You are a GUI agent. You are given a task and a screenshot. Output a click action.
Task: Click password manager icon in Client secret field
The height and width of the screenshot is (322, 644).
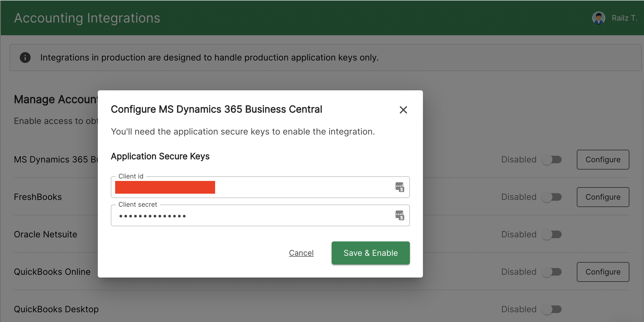pos(400,215)
